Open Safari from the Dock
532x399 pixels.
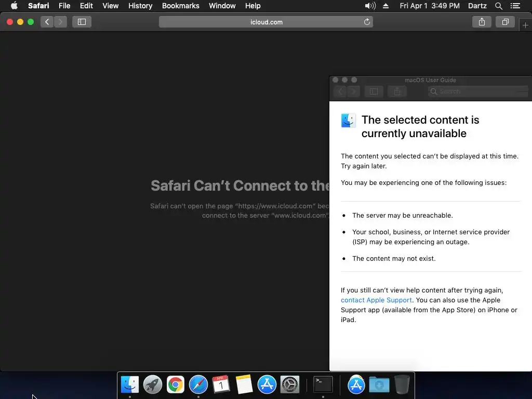click(x=198, y=385)
